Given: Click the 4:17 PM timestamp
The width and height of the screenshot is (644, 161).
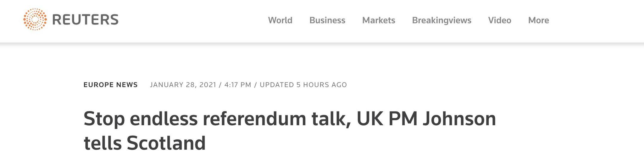Looking at the screenshot, I should pyautogui.click(x=238, y=85).
